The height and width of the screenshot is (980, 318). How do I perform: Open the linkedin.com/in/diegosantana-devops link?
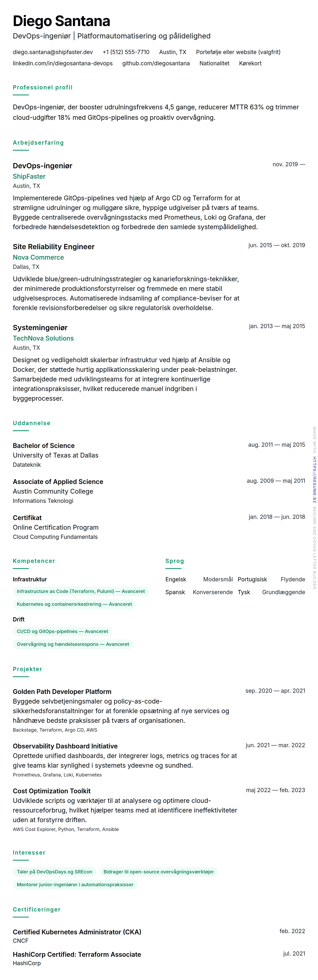63,63
